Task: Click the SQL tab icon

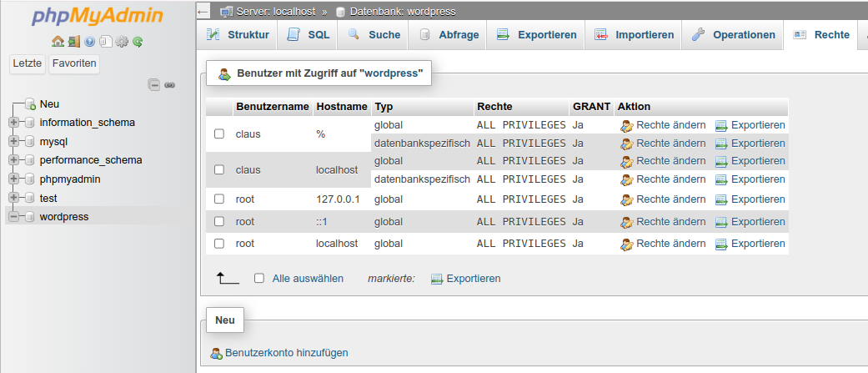Action: tap(294, 34)
